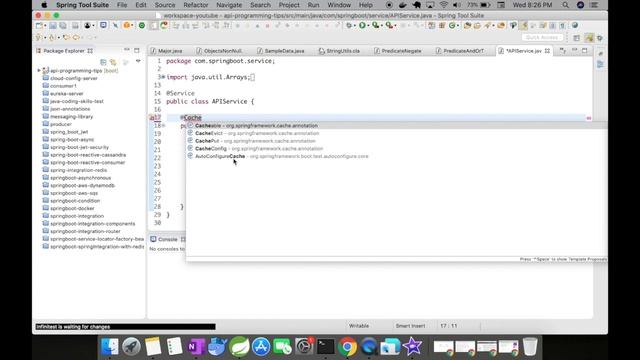Click the Wi-Fi icon in menu bar
Viewport: 640px width, 360px height.
[444, 5]
